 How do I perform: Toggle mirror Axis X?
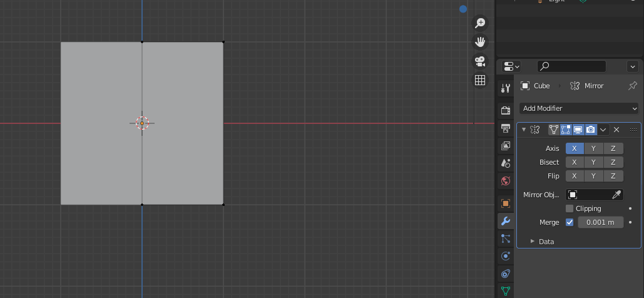(575, 148)
